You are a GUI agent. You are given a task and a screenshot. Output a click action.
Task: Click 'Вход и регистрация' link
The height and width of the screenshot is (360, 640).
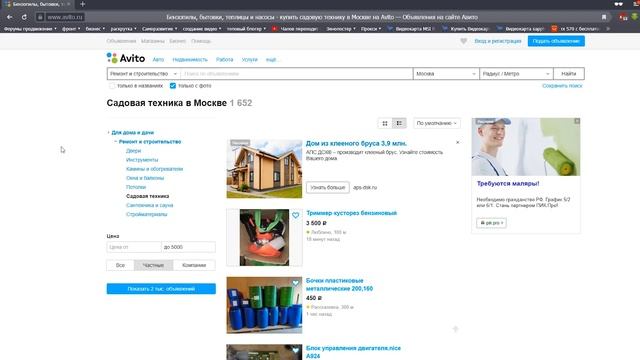pyautogui.click(x=498, y=41)
